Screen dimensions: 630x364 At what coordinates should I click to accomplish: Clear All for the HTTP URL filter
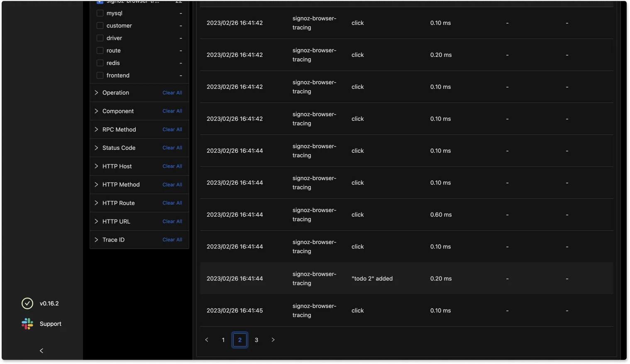[172, 222]
